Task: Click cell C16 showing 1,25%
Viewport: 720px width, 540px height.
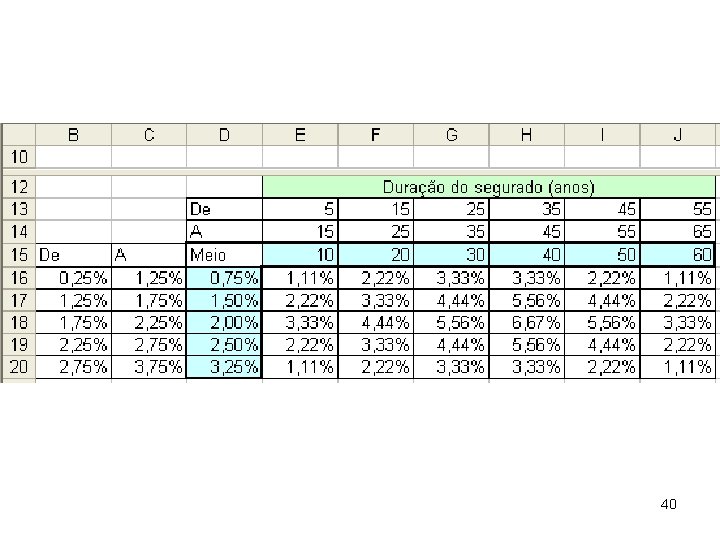Action: (x=149, y=277)
